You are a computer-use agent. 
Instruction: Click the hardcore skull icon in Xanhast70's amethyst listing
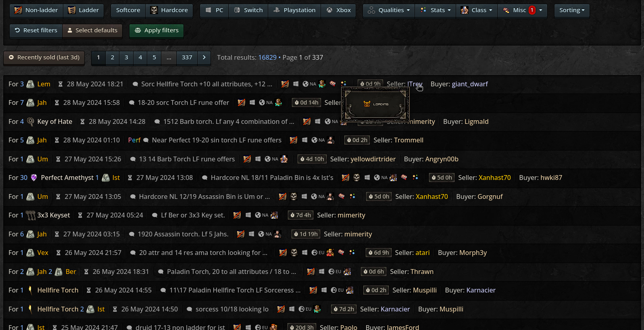point(356,178)
